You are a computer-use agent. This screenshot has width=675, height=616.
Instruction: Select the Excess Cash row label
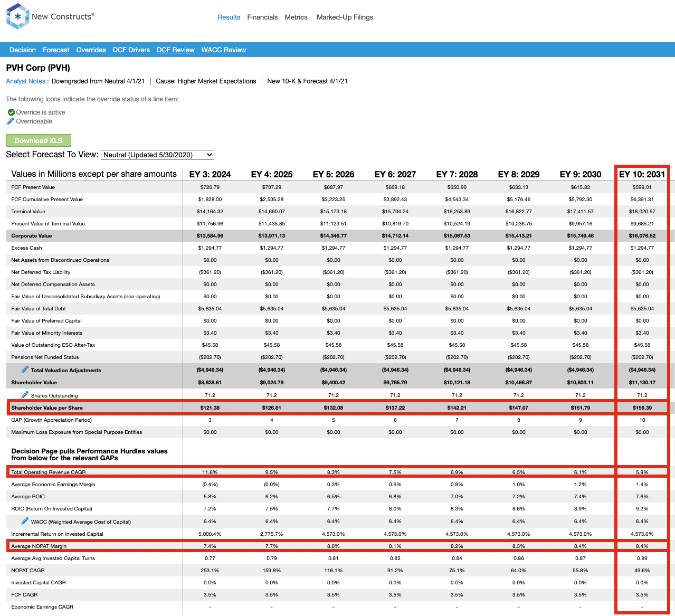pos(26,248)
